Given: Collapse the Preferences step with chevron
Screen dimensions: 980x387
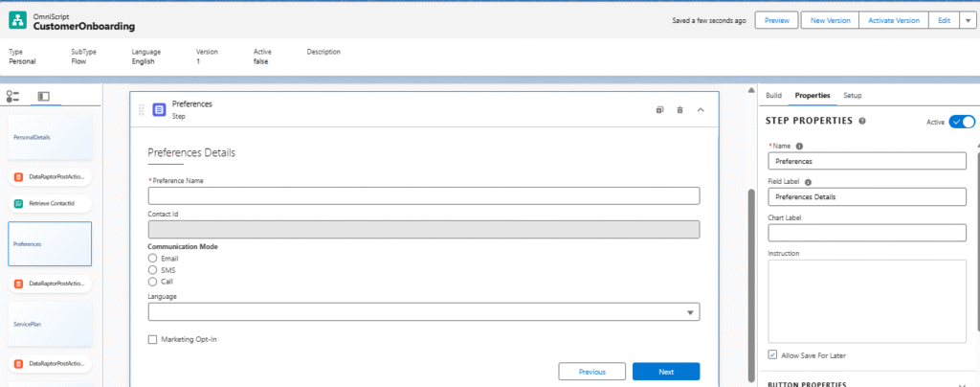Looking at the screenshot, I should click(701, 110).
